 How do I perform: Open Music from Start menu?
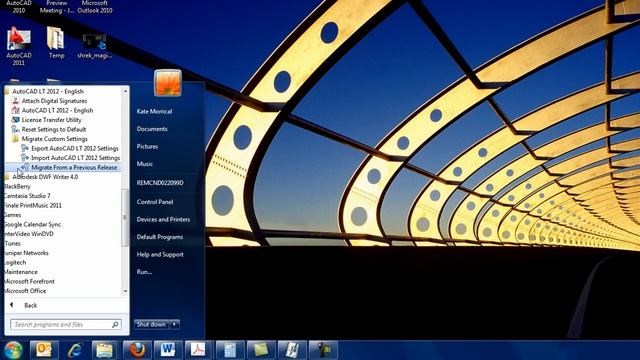(144, 164)
